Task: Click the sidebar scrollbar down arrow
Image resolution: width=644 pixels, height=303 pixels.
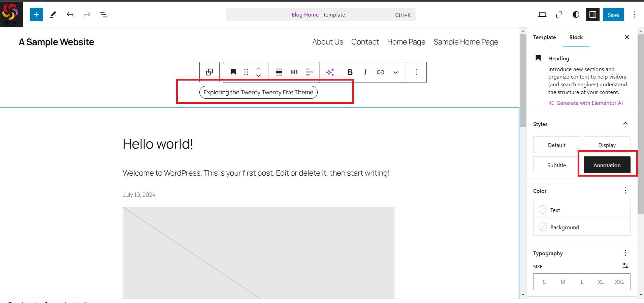Action: 641,294
